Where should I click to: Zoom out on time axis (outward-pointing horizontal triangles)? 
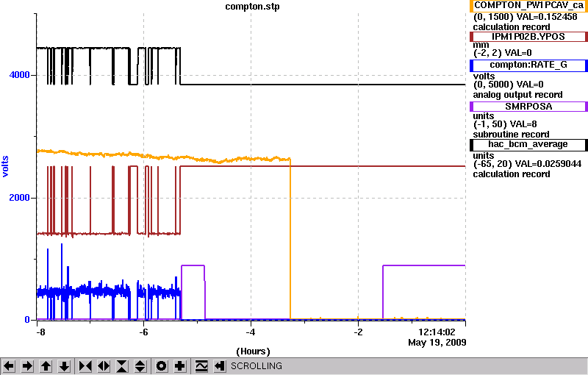[104, 365]
